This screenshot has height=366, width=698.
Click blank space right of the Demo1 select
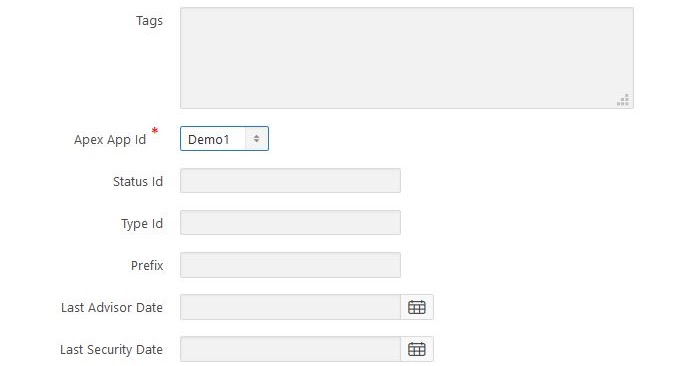[445, 138]
